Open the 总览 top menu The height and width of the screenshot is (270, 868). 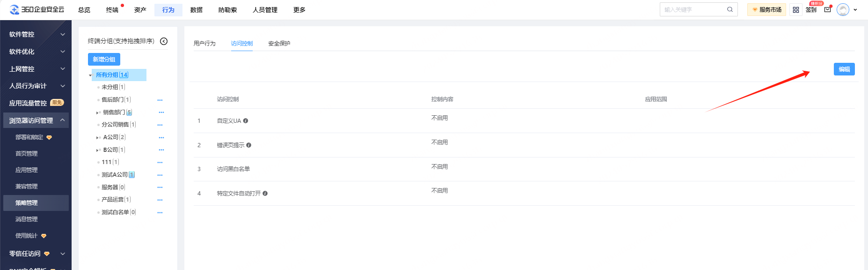pyautogui.click(x=84, y=10)
